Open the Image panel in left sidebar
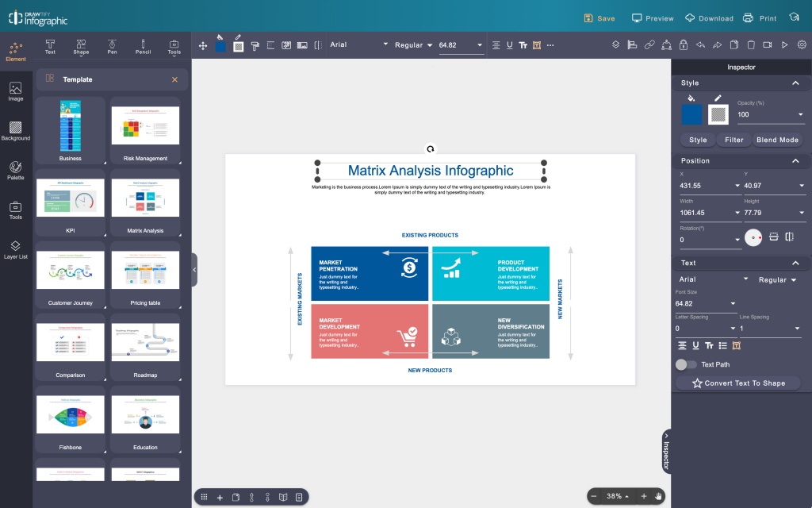This screenshot has height=508, width=812. [15, 90]
